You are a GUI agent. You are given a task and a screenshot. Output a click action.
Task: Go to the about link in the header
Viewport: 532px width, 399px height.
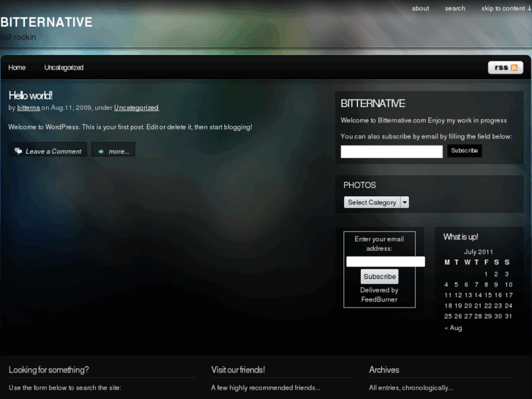(420, 9)
